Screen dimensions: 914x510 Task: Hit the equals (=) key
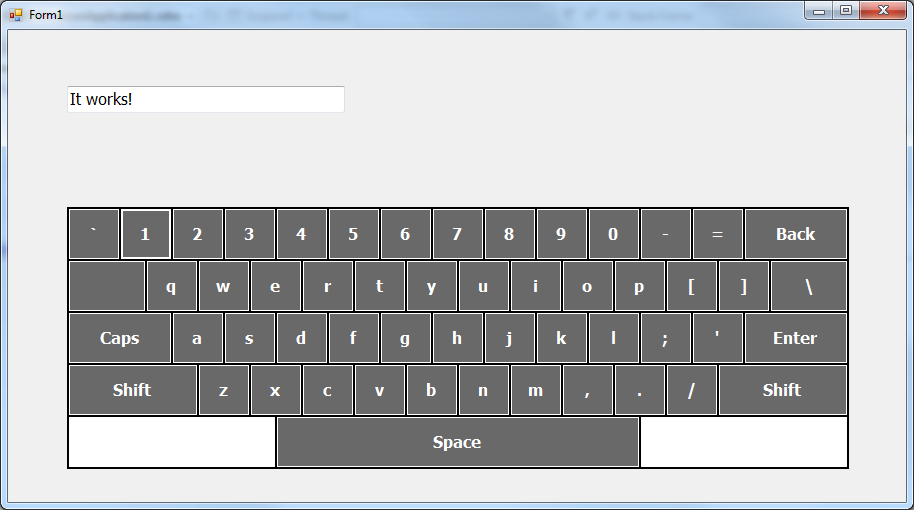click(718, 234)
